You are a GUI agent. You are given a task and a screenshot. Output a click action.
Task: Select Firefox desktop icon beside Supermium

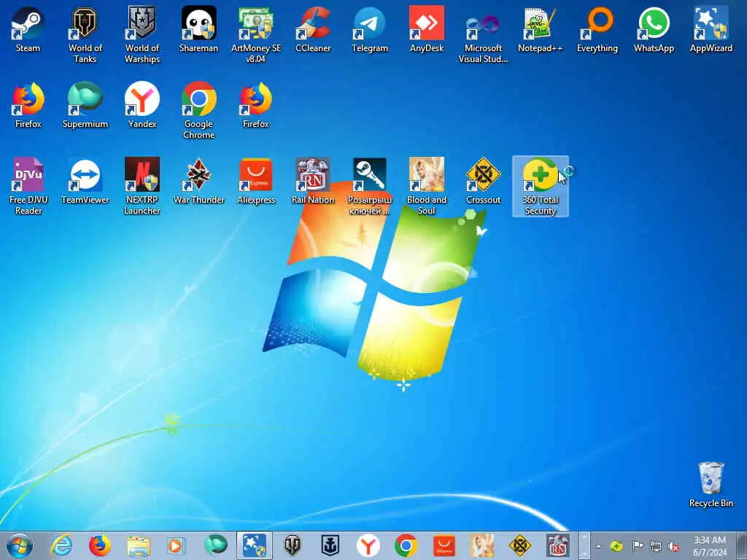pyautogui.click(x=28, y=106)
